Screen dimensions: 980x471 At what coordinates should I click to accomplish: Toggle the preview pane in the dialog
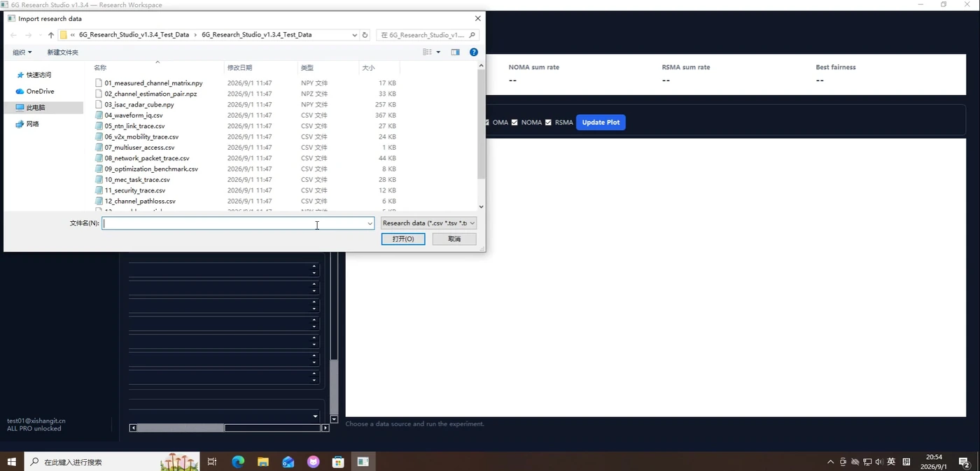click(x=455, y=52)
